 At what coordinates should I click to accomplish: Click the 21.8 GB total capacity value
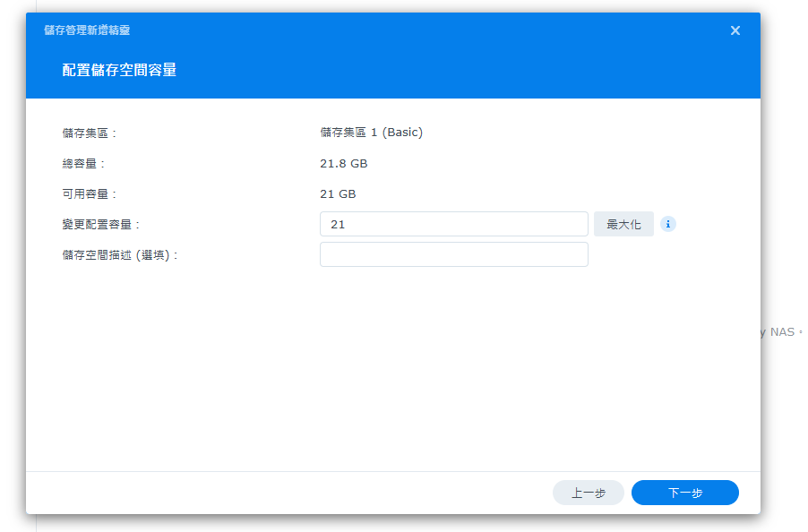tap(344, 164)
